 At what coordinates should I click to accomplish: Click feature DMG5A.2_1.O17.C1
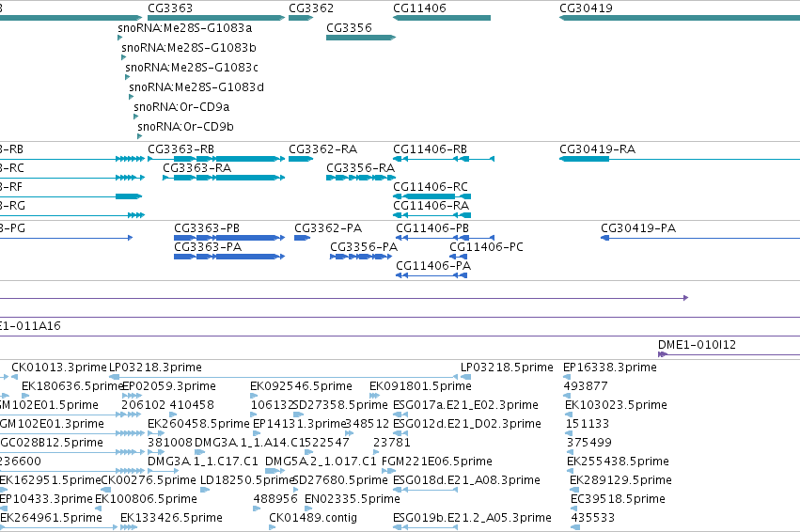[321, 462]
